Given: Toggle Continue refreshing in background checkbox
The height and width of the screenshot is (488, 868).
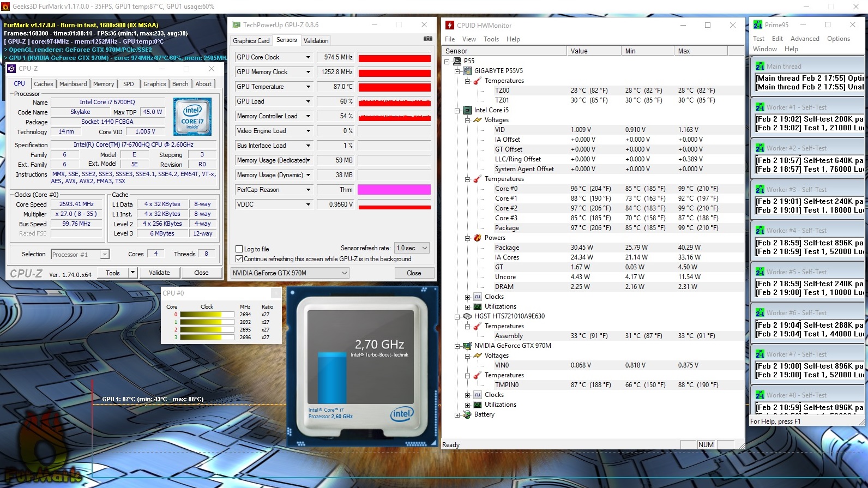Looking at the screenshot, I should [239, 259].
